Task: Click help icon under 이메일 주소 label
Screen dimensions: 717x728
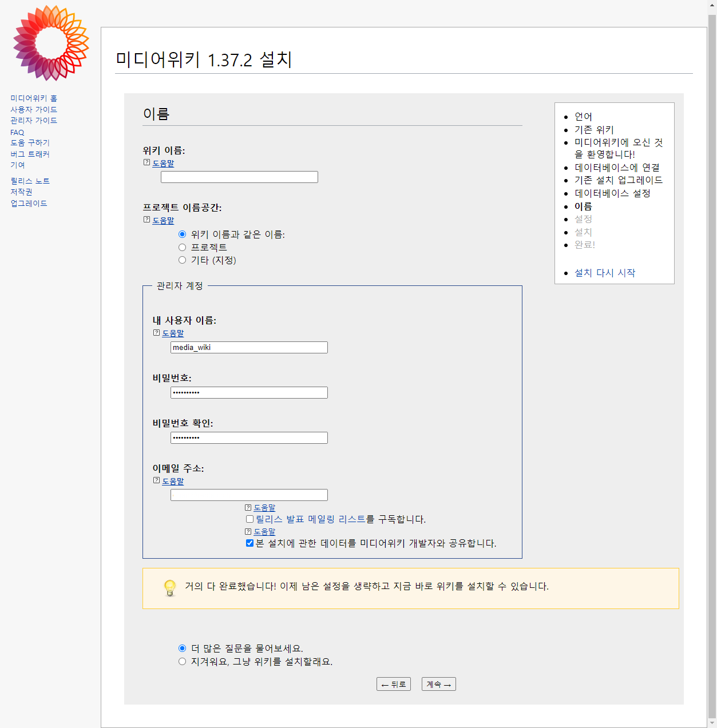Action: pos(157,481)
